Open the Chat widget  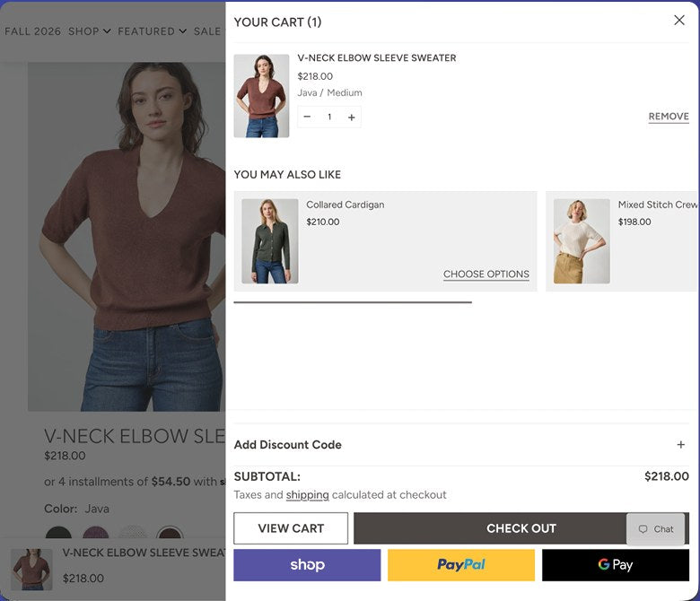tap(655, 529)
